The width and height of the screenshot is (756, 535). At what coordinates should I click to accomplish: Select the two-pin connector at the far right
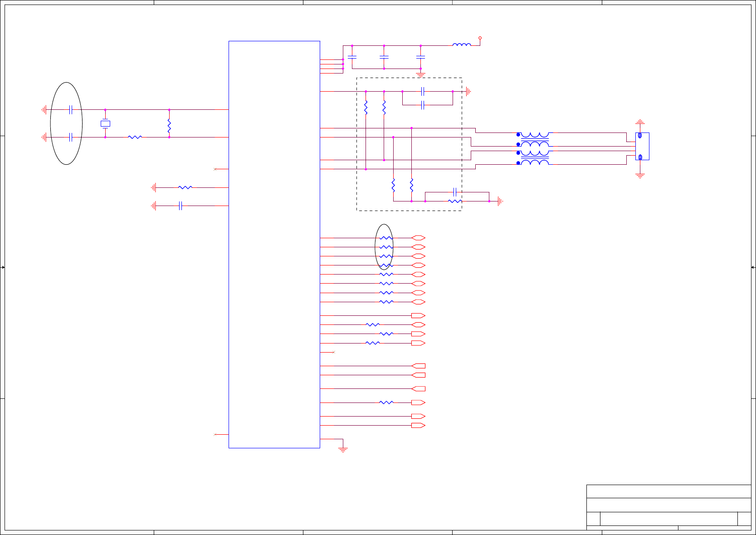point(642,146)
